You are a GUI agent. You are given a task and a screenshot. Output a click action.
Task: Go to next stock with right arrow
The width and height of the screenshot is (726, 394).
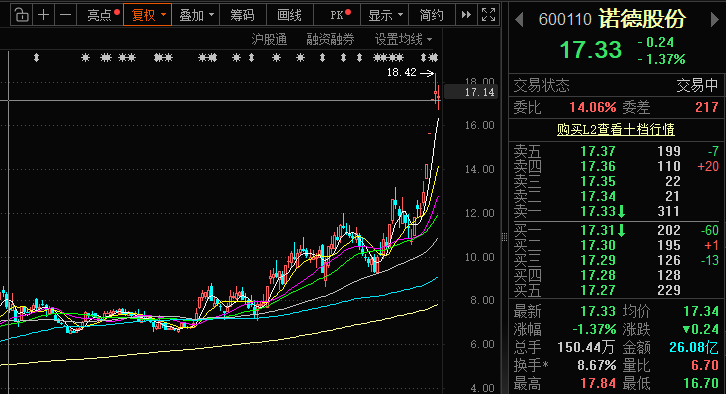click(x=715, y=19)
